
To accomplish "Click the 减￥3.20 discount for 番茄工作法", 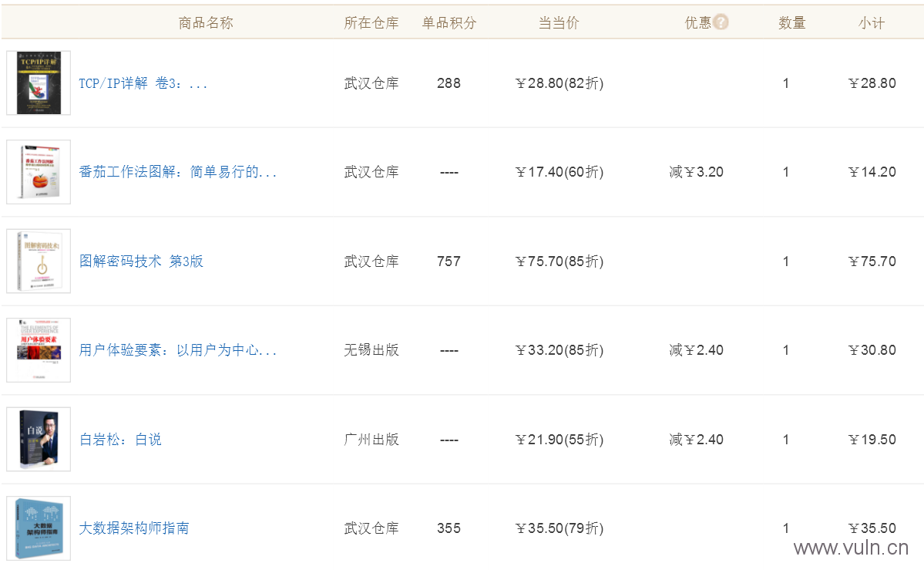I will coord(696,172).
